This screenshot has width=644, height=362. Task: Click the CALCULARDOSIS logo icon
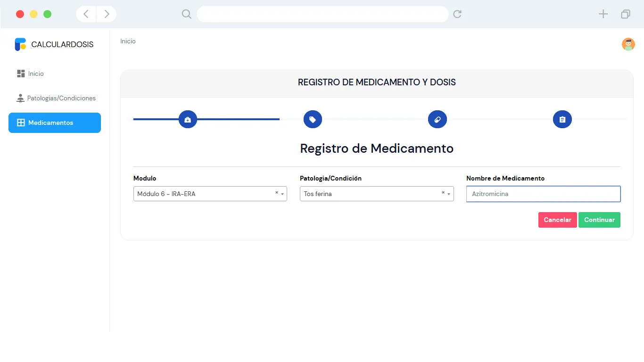[x=20, y=44]
